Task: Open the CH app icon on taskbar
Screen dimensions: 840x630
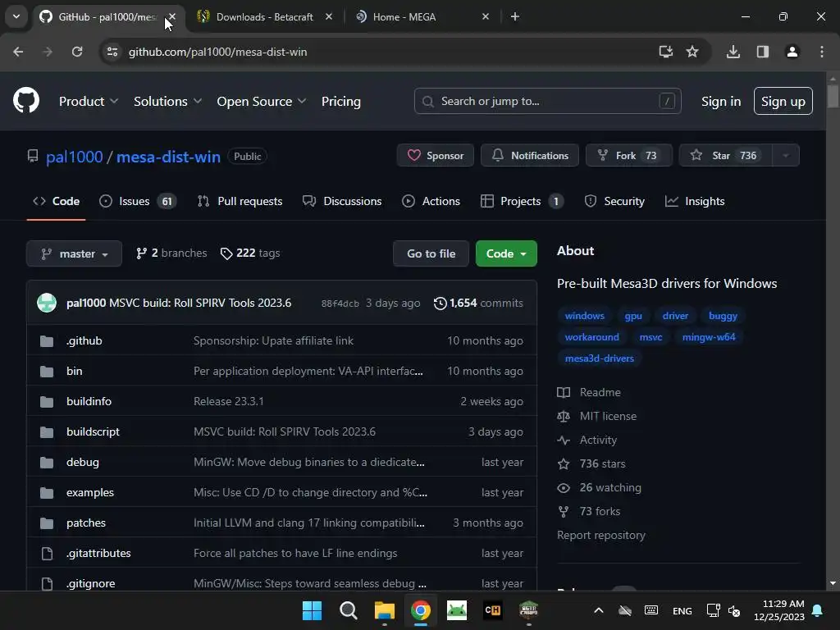Action: (x=492, y=610)
